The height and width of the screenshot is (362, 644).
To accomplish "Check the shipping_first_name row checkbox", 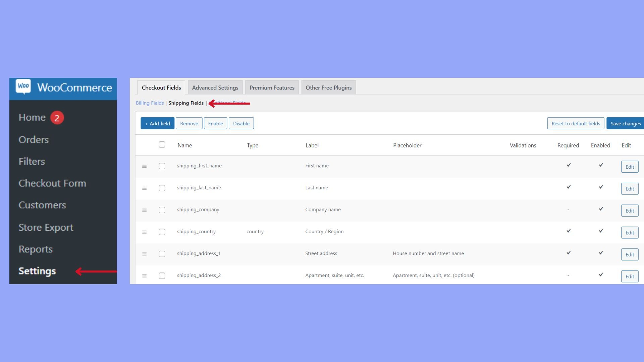I will 162,166.
